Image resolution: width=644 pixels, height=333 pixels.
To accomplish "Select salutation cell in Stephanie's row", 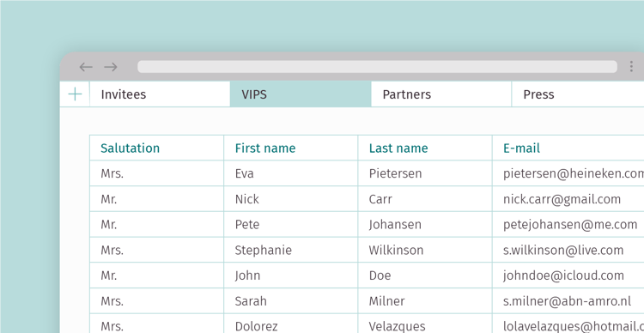I will [157, 250].
